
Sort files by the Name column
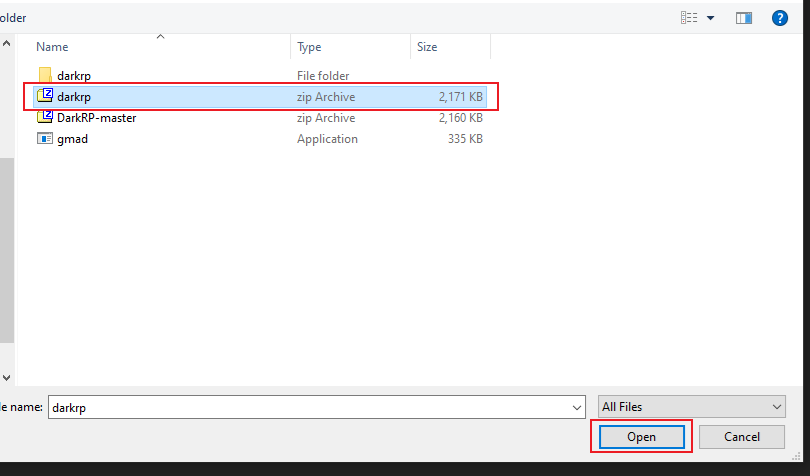click(x=52, y=47)
